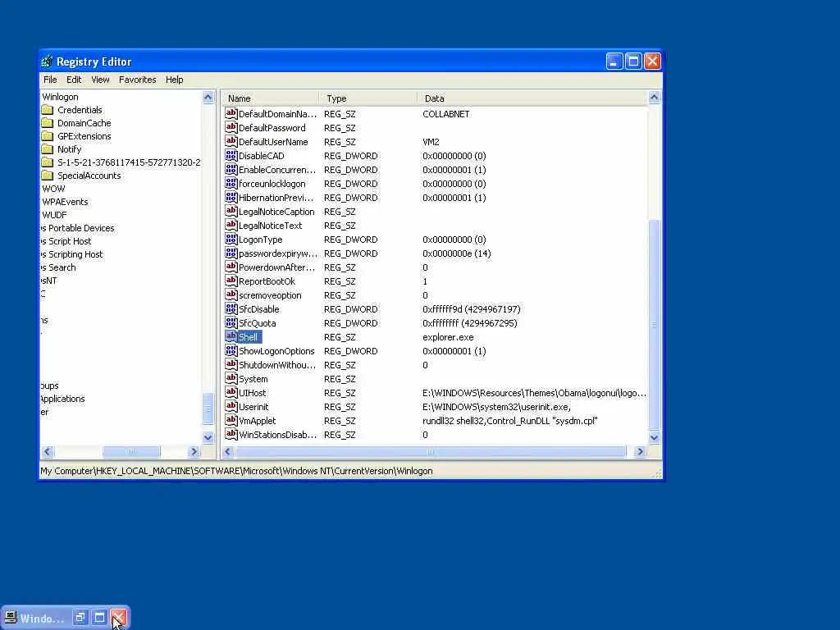840x630 pixels.
Task: Select the ShutdownWithoutLogon value name
Action: tap(277, 365)
